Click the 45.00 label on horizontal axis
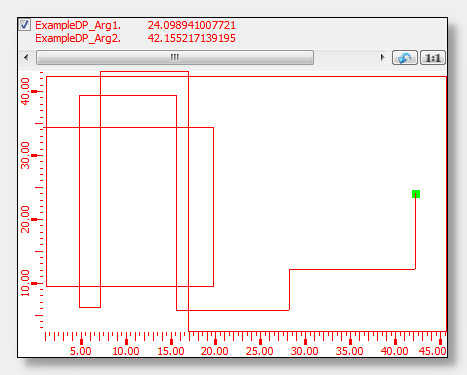 coord(432,351)
